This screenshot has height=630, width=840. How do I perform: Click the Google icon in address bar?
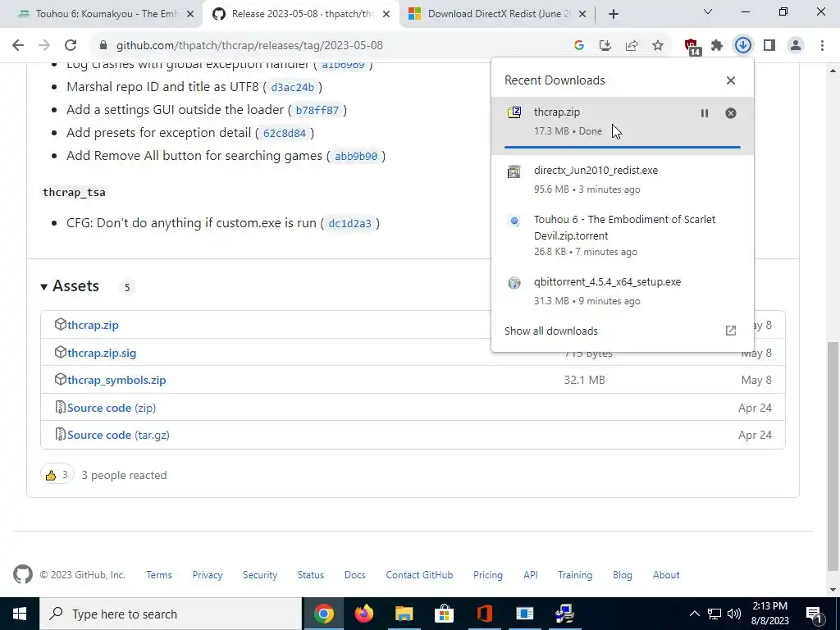[x=578, y=46]
